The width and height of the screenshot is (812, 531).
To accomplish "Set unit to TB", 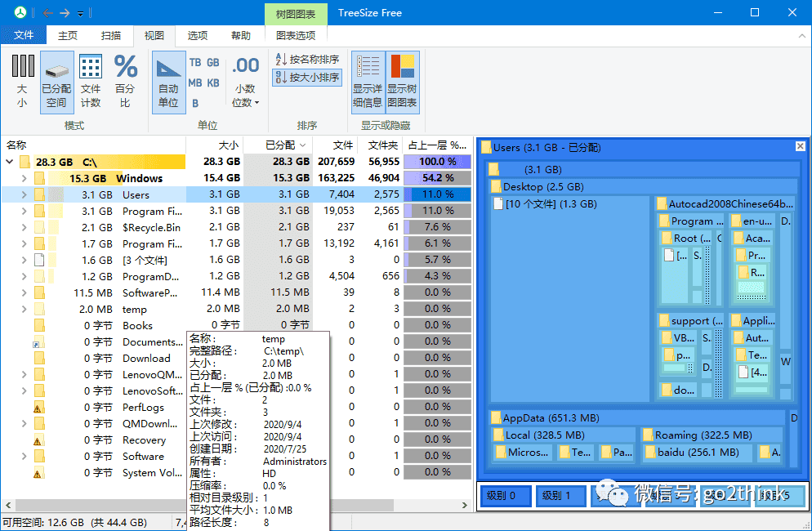I will click(195, 62).
